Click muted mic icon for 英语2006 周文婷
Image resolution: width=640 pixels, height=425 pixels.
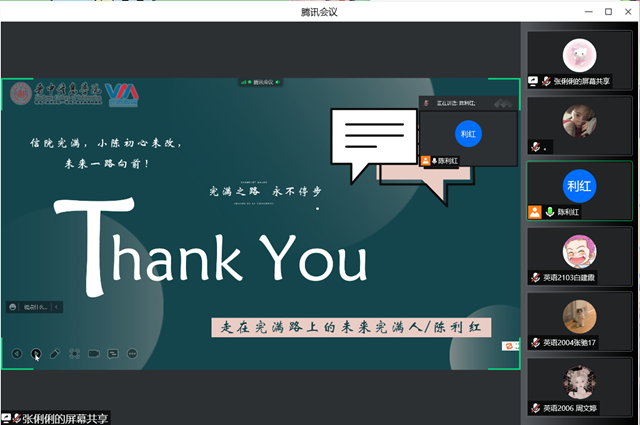click(535, 407)
